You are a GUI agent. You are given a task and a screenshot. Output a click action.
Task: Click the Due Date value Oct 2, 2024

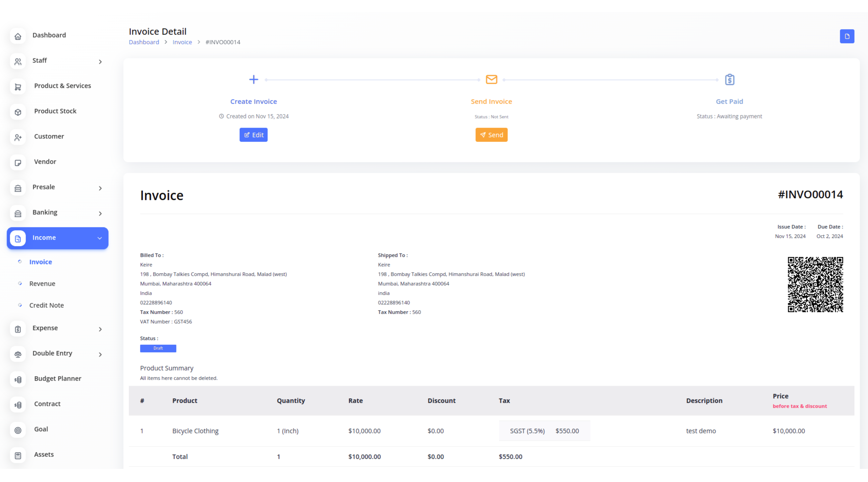click(830, 236)
